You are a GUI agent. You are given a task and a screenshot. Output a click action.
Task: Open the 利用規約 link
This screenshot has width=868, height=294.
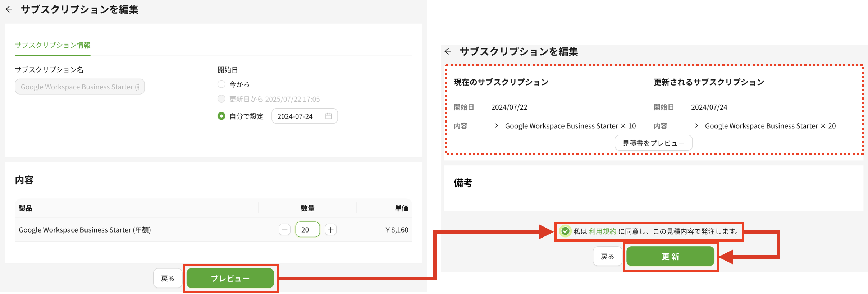coord(602,231)
